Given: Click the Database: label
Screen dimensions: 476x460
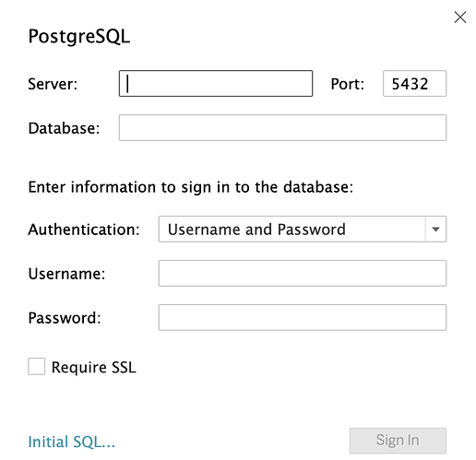Looking at the screenshot, I should point(64,128).
